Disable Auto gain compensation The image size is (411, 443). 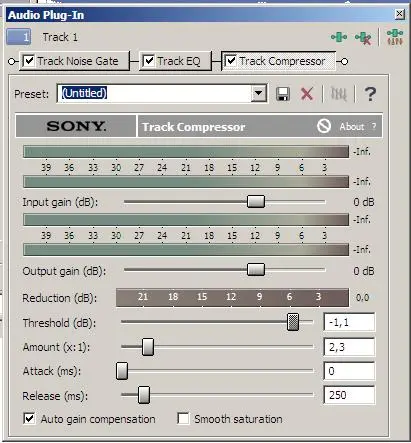point(29,418)
